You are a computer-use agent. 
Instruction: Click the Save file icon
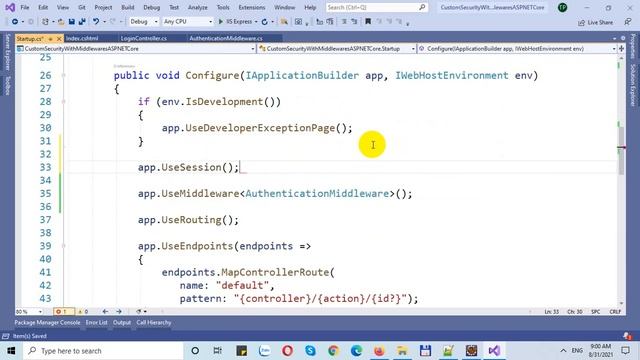coord(72,22)
